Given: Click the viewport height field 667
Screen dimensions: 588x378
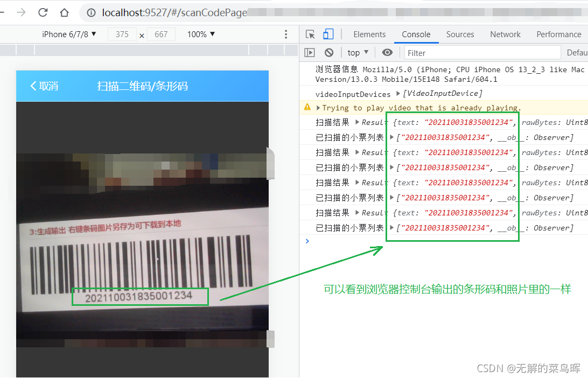Looking at the screenshot, I should pos(161,34).
